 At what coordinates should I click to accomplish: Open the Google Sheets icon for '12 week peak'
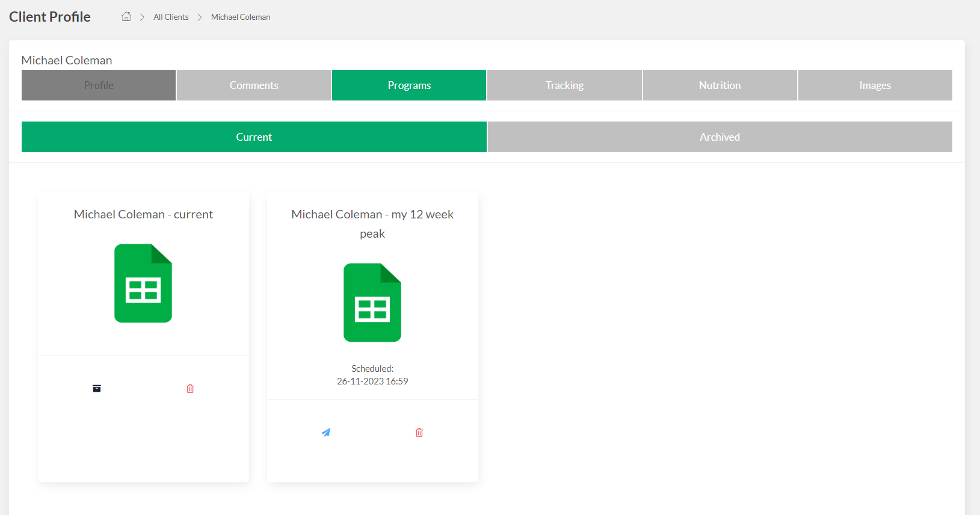(372, 303)
